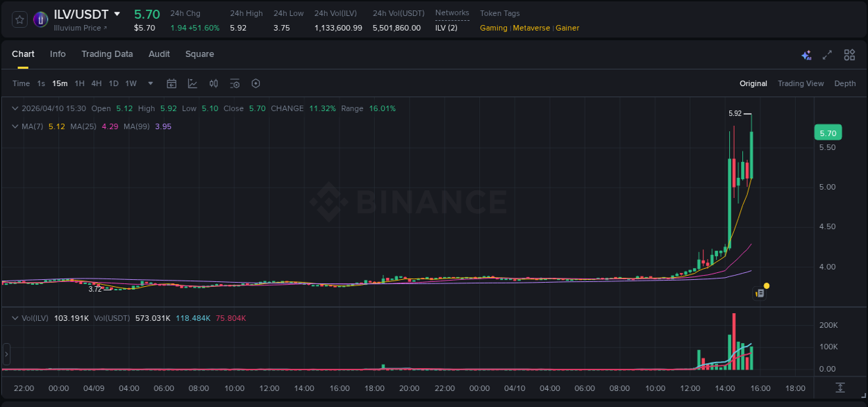Collapse the MA(7) indicator row
The height and width of the screenshot is (407, 868).
click(14, 126)
